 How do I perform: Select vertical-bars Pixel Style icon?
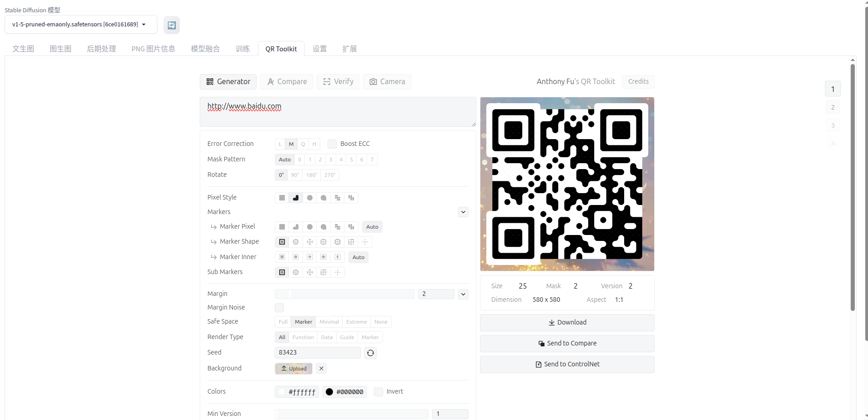(351, 198)
